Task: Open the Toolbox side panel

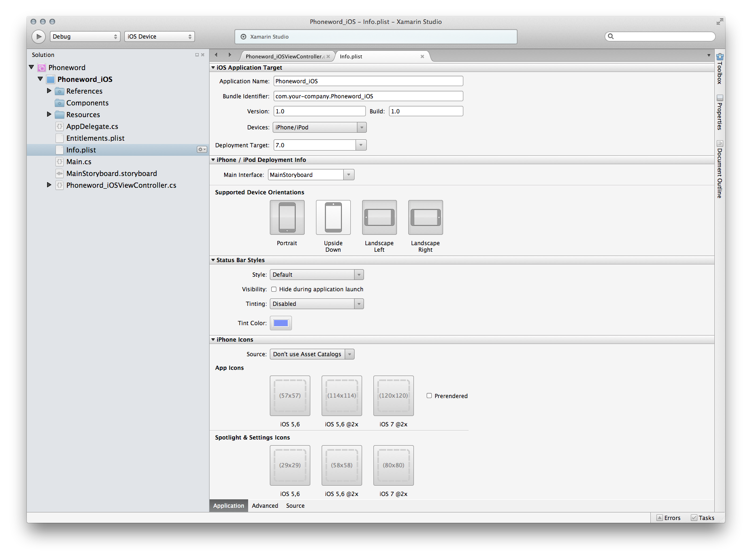Action: [x=720, y=69]
